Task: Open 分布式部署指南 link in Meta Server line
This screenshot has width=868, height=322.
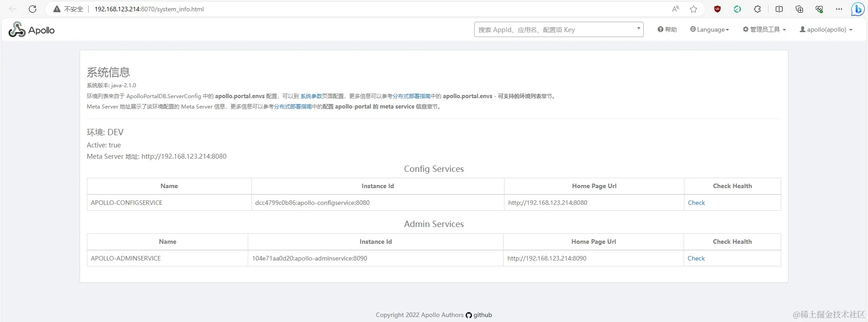Action: (293, 107)
